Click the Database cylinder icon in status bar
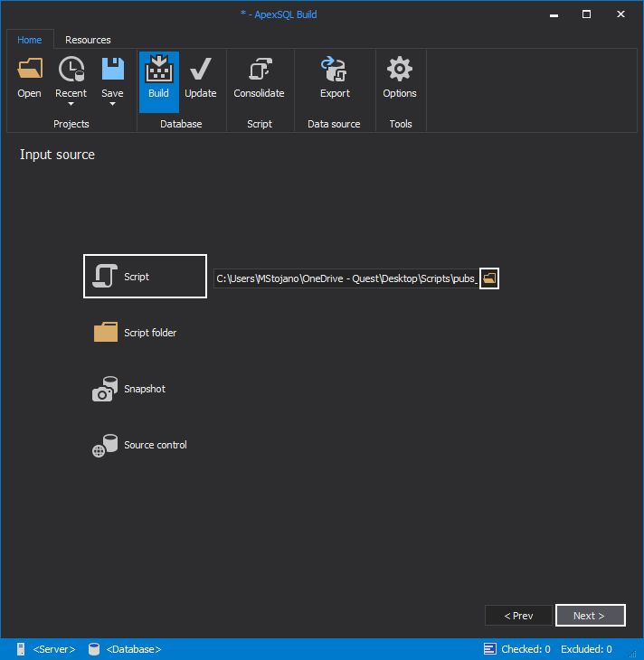 tap(94, 649)
